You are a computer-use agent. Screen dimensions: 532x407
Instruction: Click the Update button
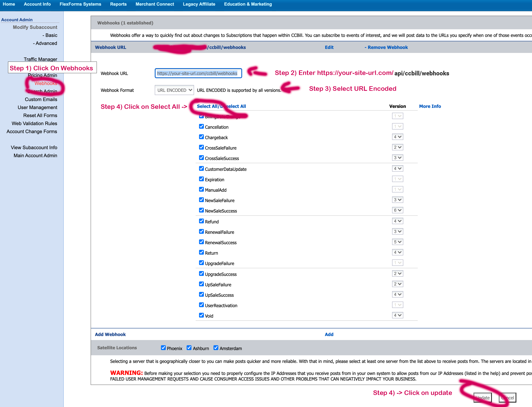[x=483, y=398]
